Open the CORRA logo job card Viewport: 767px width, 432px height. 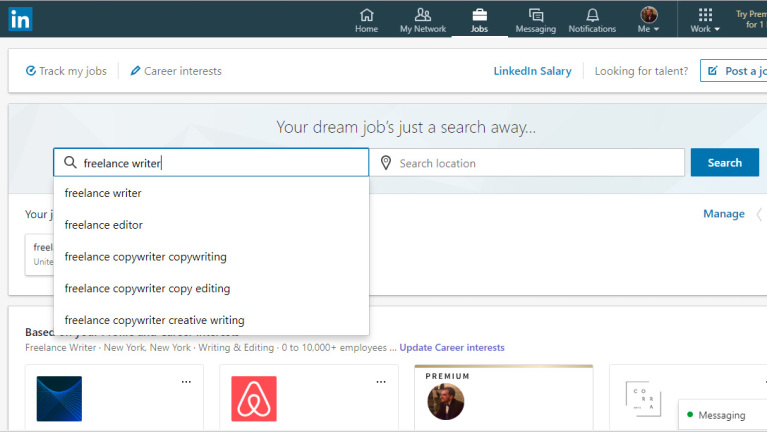[643, 399]
